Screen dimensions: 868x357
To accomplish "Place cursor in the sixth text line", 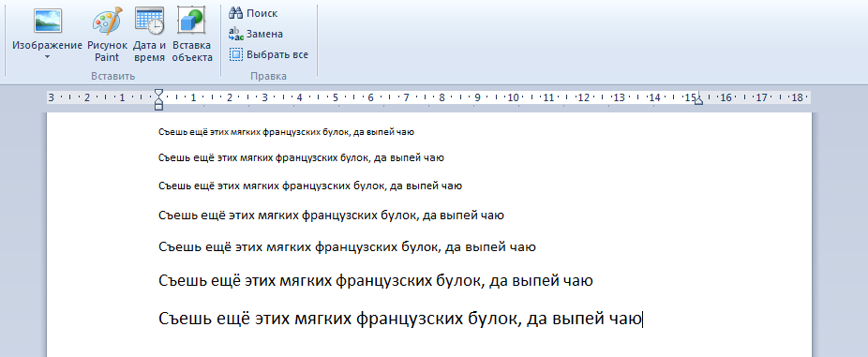I will click(376, 280).
